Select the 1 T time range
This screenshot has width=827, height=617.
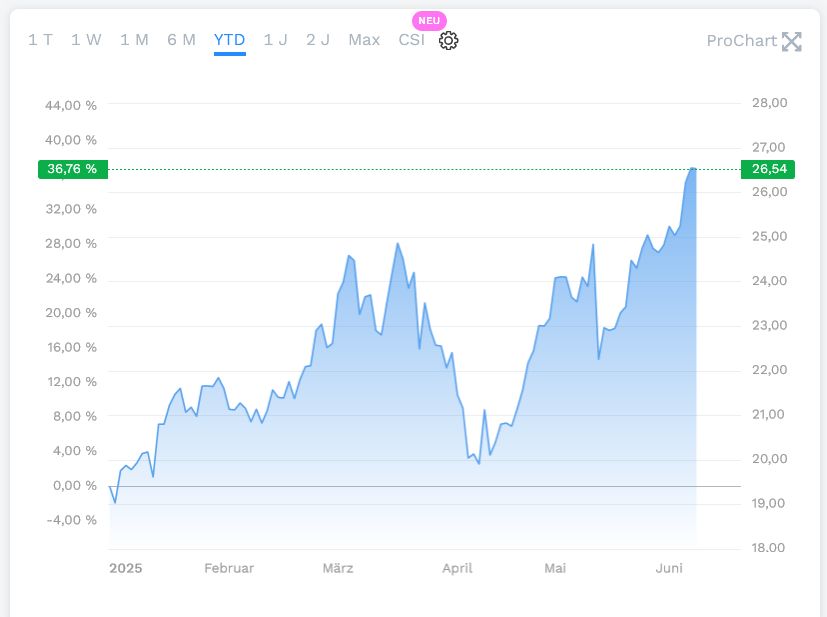(x=40, y=40)
